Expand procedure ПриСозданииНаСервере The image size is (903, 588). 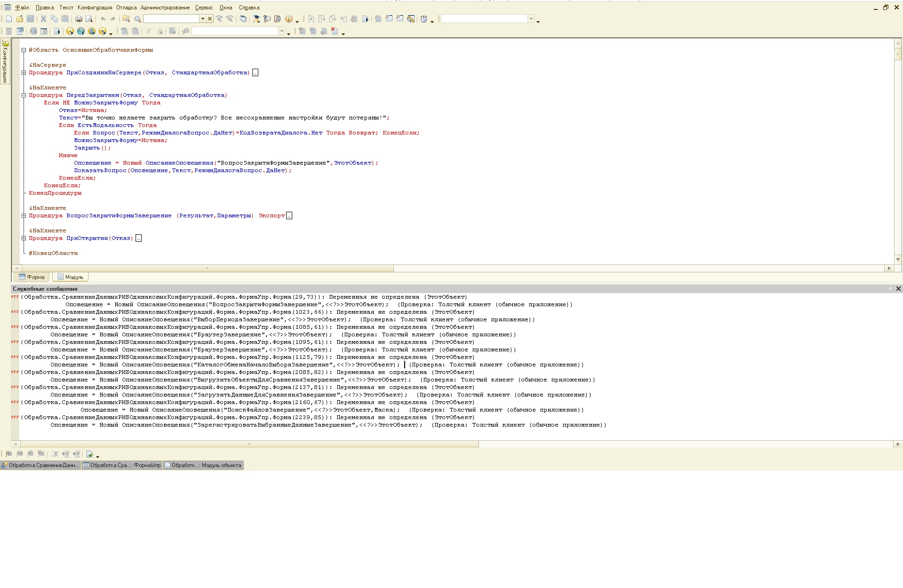pyautogui.click(x=24, y=72)
